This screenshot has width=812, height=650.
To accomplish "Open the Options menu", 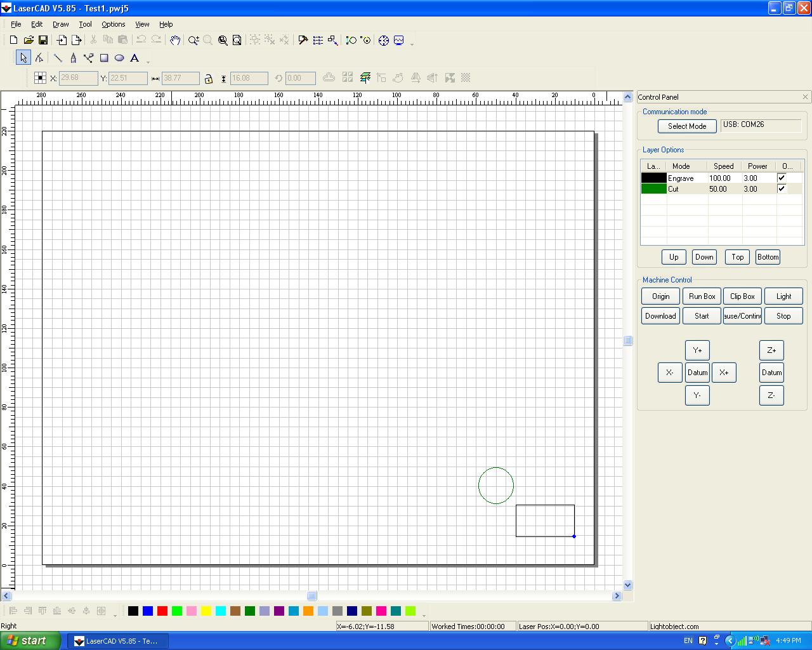I will 113,24.
